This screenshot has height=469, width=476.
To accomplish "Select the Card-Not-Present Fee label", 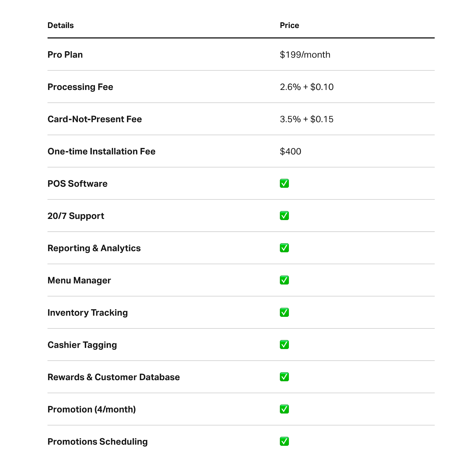I will [95, 119].
